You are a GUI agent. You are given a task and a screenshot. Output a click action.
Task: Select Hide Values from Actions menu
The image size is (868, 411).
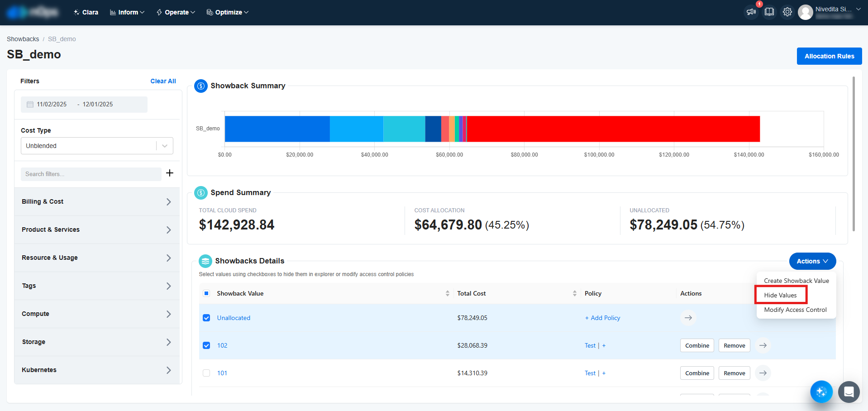pyautogui.click(x=781, y=295)
